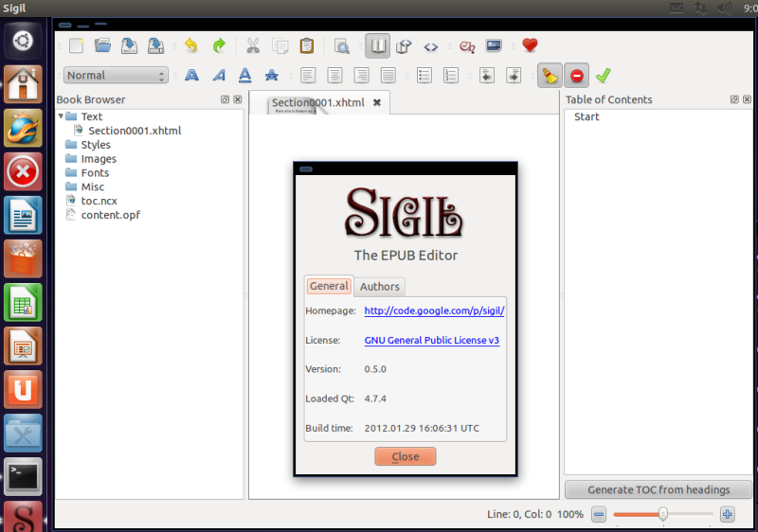This screenshot has height=532, width=758.
Task: Switch to Split View icon
Action: pos(404,45)
